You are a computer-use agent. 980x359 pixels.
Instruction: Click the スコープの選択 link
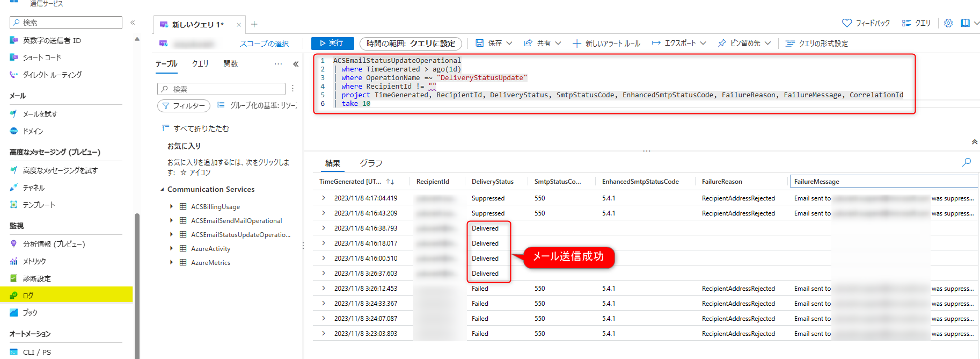point(264,44)
